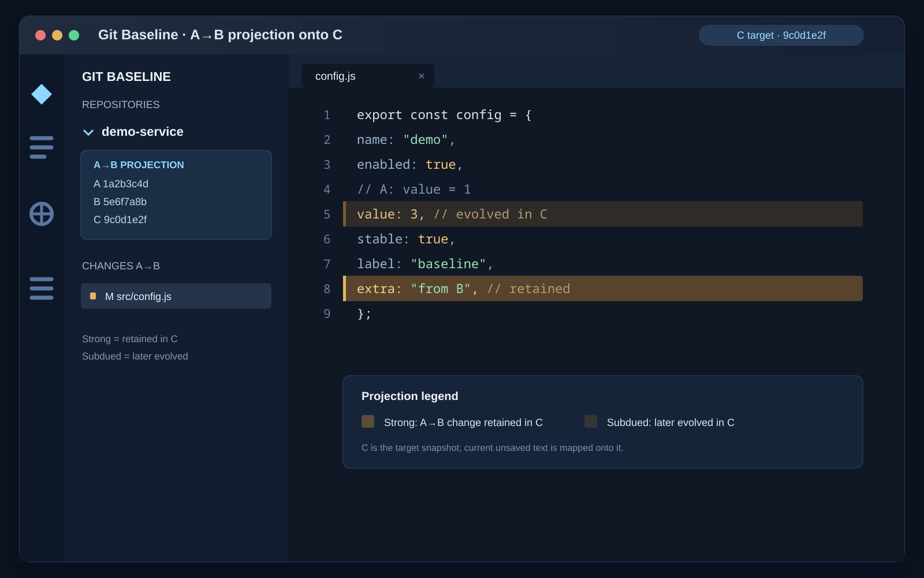Click the CHANGES A→B section header
Screen dimensions: 924x578
pos(121,266)
